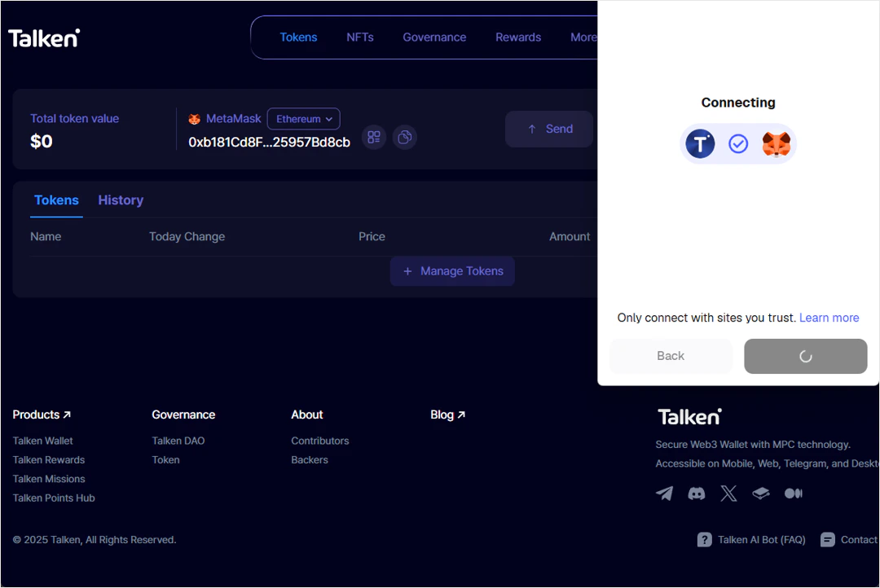The width and height of the screenshot is (880, 588).
Task: Click the loading spinner button in dialog
Action: 805,356
